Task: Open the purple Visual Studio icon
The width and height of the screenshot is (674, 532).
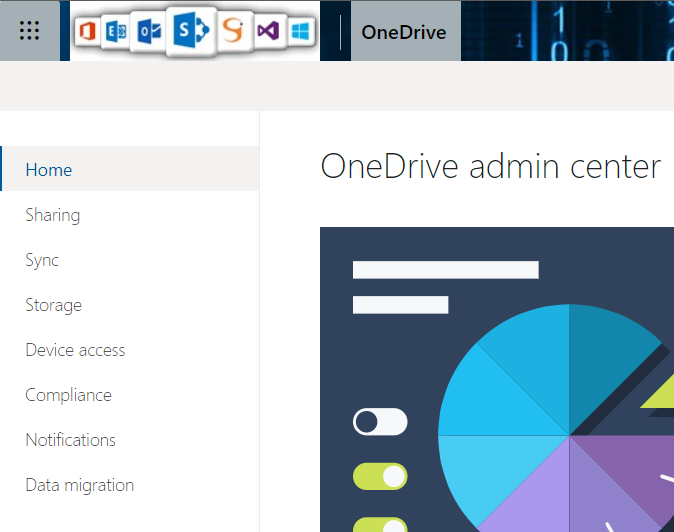Action: pos(267,31)
